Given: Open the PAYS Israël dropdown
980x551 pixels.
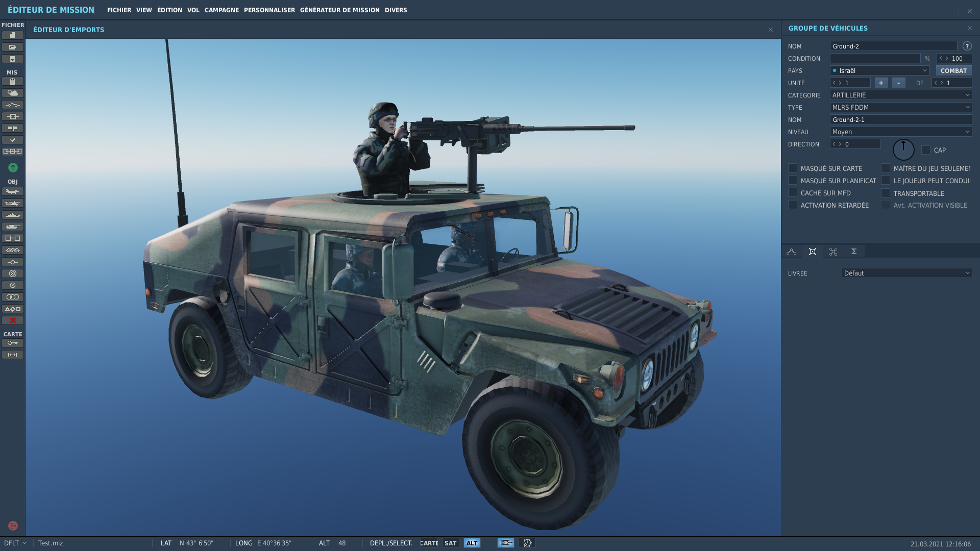Looking at the screenshot, I should tap(879, 70).
